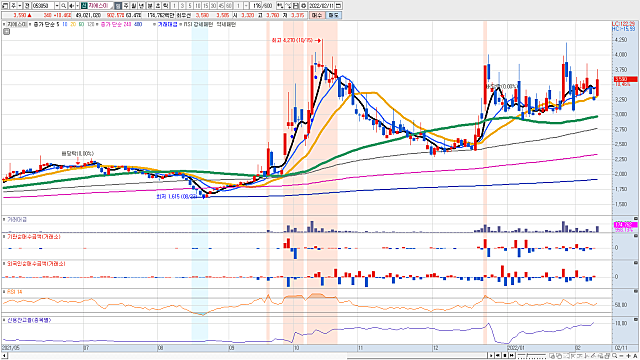Screen dimensions: 640x360
Task: Stop the chart replay
Action: (505, 356)
